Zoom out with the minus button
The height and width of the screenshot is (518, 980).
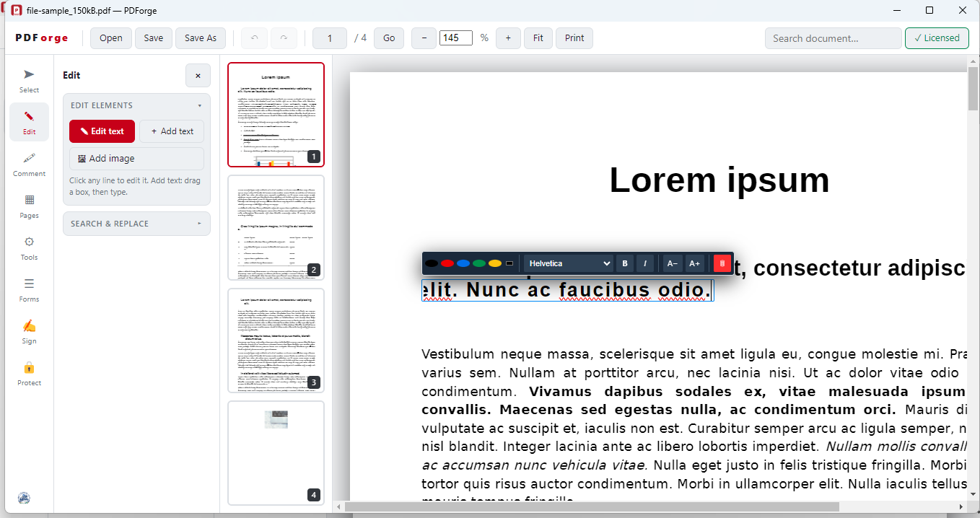[424, 38]
